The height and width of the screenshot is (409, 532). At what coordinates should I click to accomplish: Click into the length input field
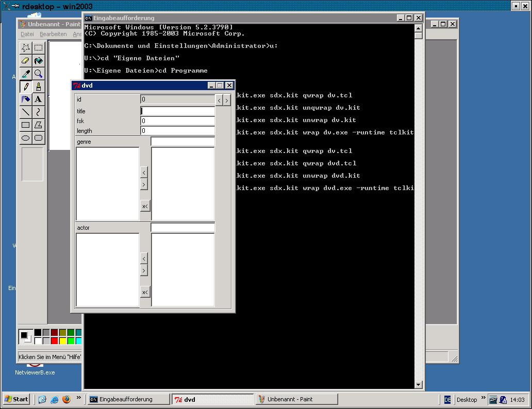click(178, 130)
